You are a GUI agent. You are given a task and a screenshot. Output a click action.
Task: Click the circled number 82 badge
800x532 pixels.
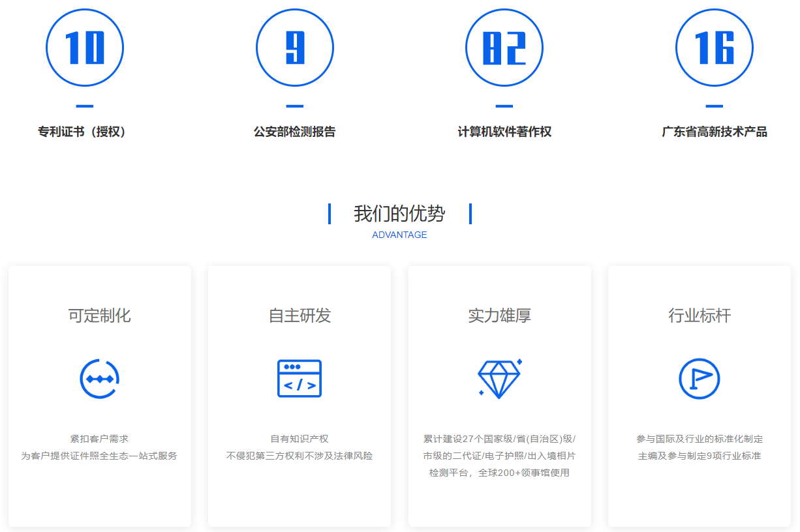tap(504, 48)
